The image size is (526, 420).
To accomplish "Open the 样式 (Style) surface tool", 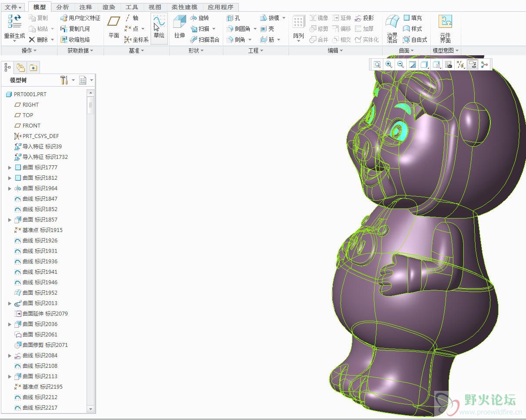I will click(x=412, y=29).
